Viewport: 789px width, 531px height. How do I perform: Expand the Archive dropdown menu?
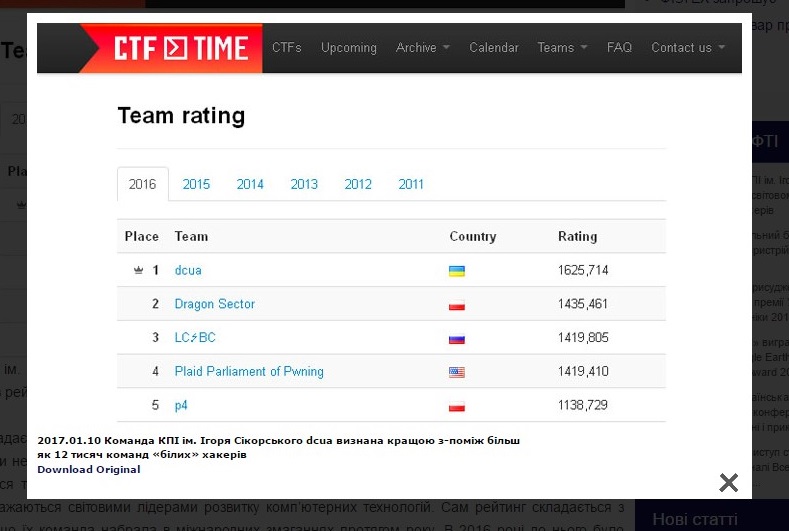[422, 48]
